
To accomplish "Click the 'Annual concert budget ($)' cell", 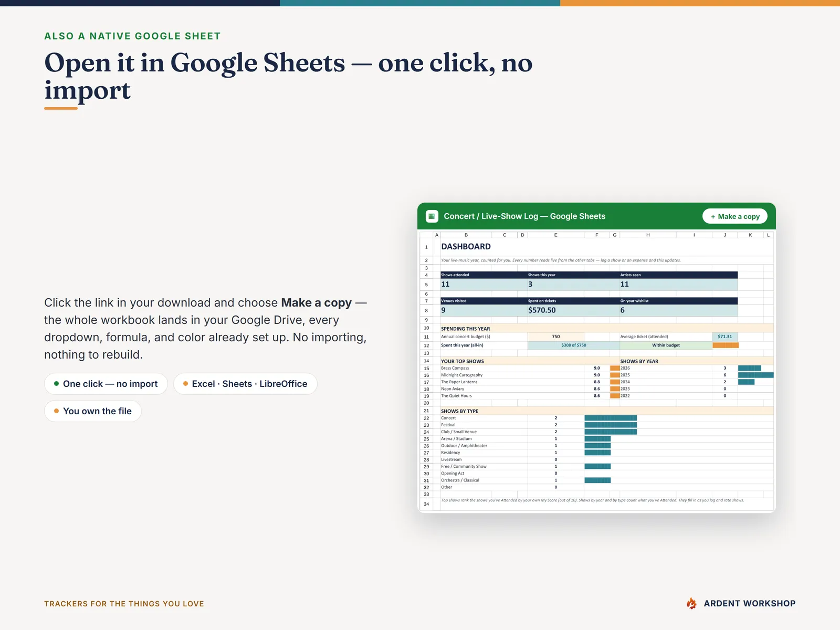I will pos(484,337).
